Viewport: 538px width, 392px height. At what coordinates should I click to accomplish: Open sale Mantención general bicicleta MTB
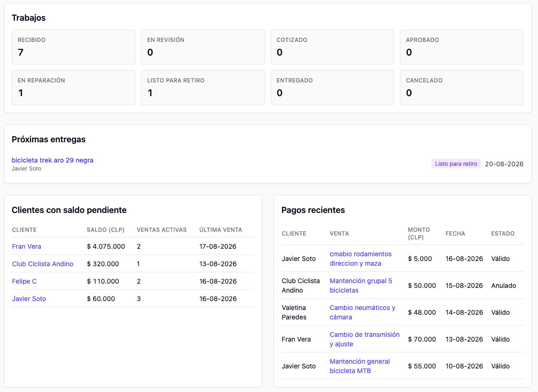(x=360, y=366)
